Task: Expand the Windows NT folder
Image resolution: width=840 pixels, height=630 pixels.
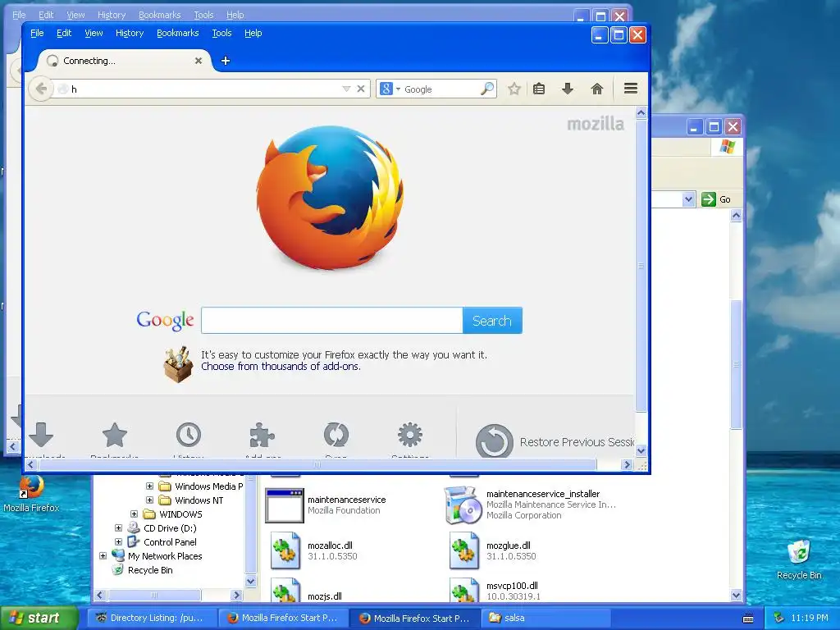Action: (x=149, y=500)
